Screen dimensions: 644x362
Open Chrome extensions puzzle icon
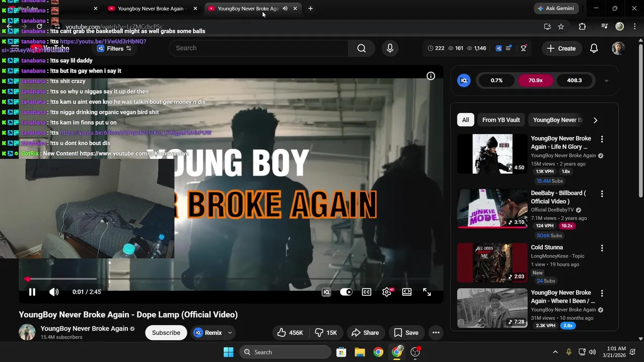[582, 27]
